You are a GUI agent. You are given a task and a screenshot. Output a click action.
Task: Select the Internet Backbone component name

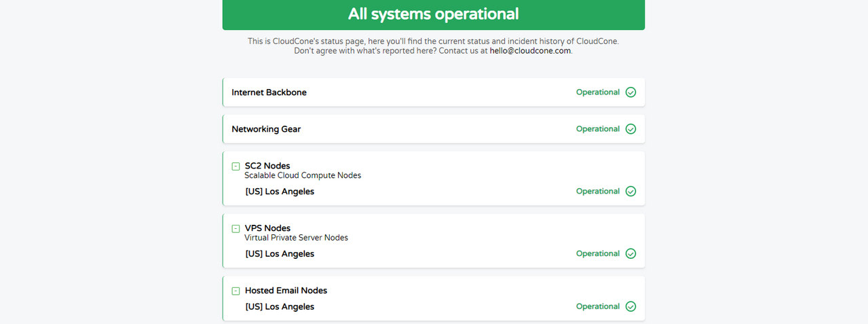point(269,92)
